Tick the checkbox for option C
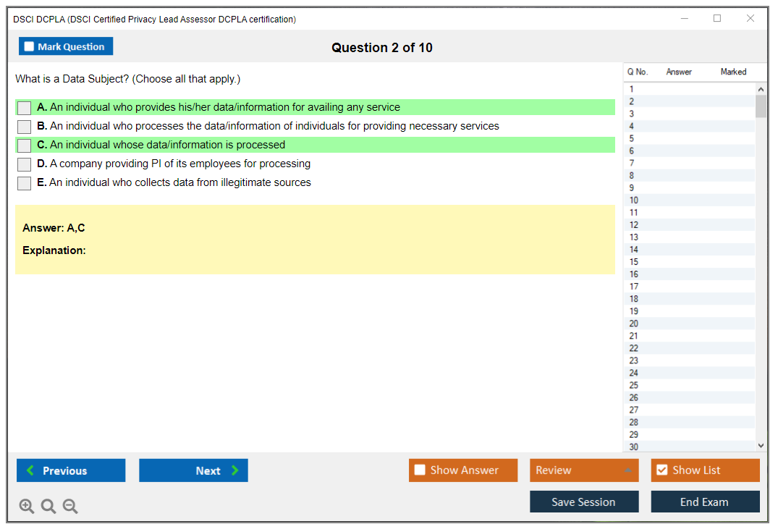This screenshot has height=532, width=778. pos(25,145)
